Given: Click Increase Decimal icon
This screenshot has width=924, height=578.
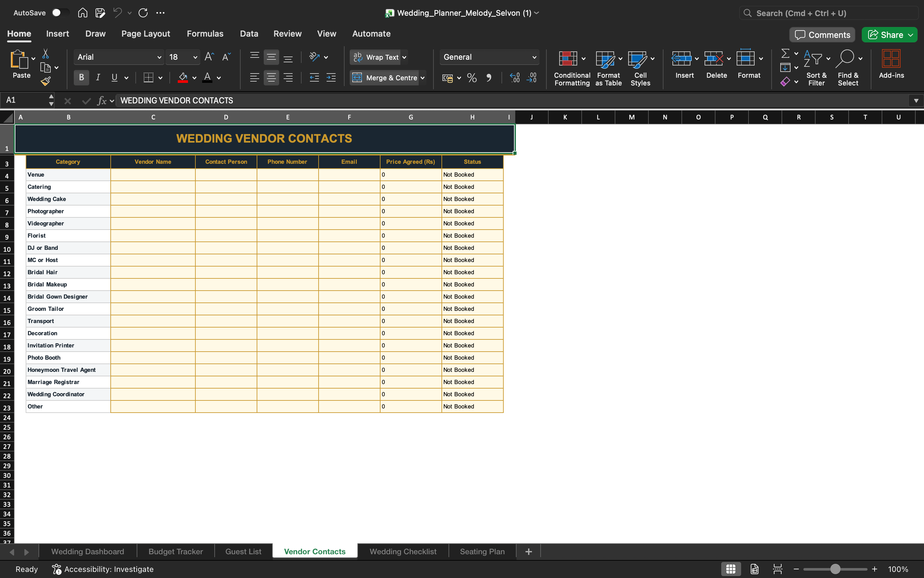Looking at the screenshot, I should pos(515,78).
